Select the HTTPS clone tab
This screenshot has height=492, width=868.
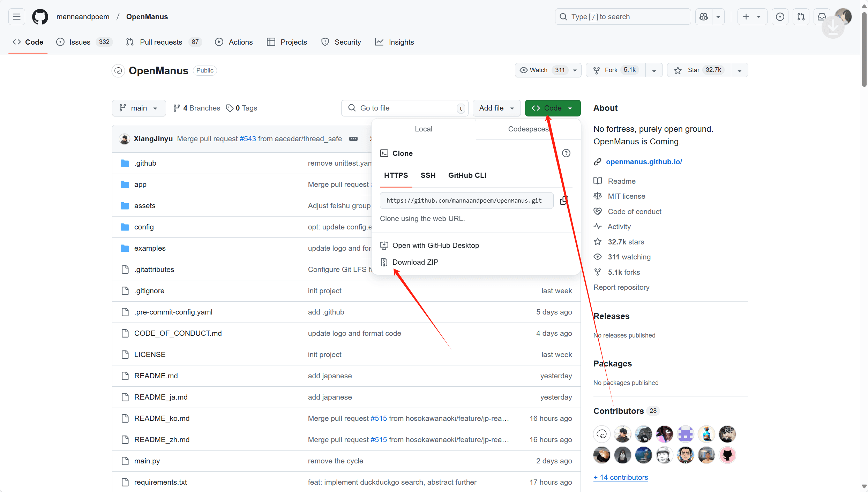(396, 175)
